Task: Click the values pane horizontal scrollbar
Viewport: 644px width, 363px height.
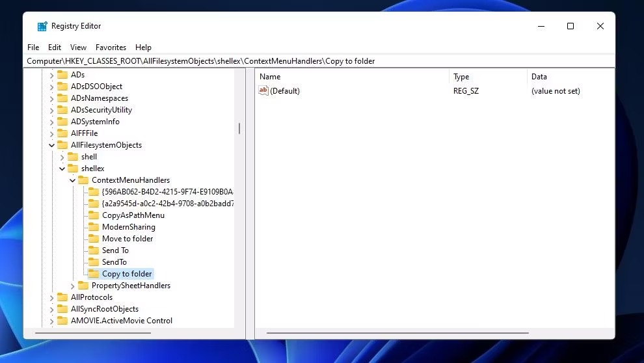Action: 397,333
